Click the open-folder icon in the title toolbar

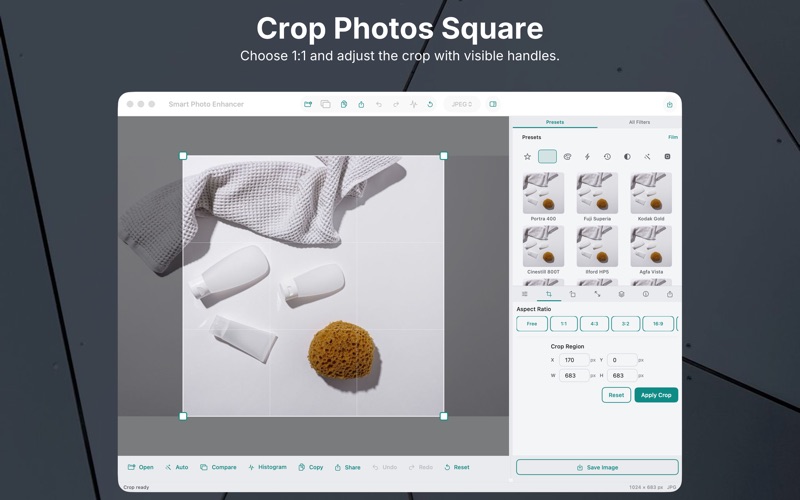[x=308, y=104]
